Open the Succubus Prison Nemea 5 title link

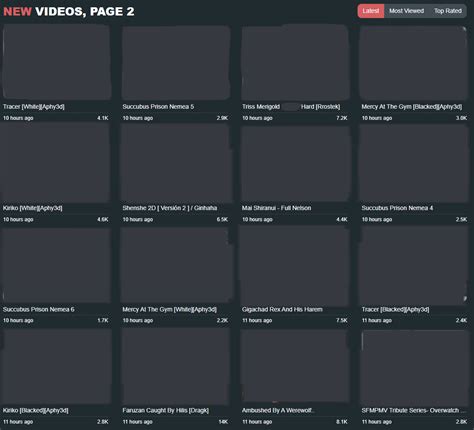pyautogui.click(x=158, y=107)
